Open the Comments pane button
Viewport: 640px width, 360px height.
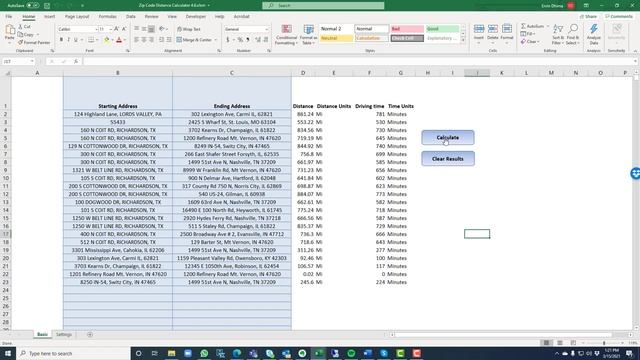[x=619, y=17]
